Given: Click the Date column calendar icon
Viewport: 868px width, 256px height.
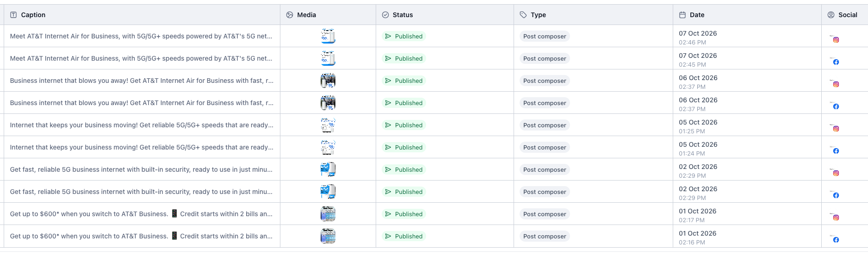Looking at the screenshot, I should (x=682, y=15).
